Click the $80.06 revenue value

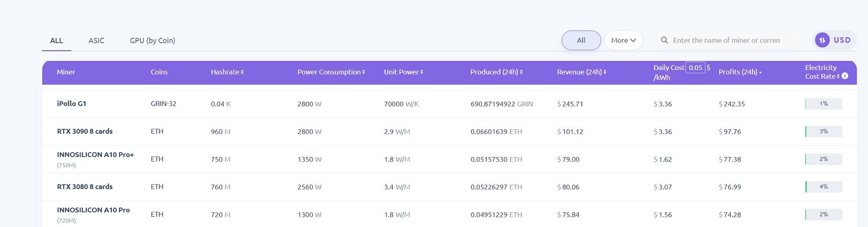click(x=568, y=187)
